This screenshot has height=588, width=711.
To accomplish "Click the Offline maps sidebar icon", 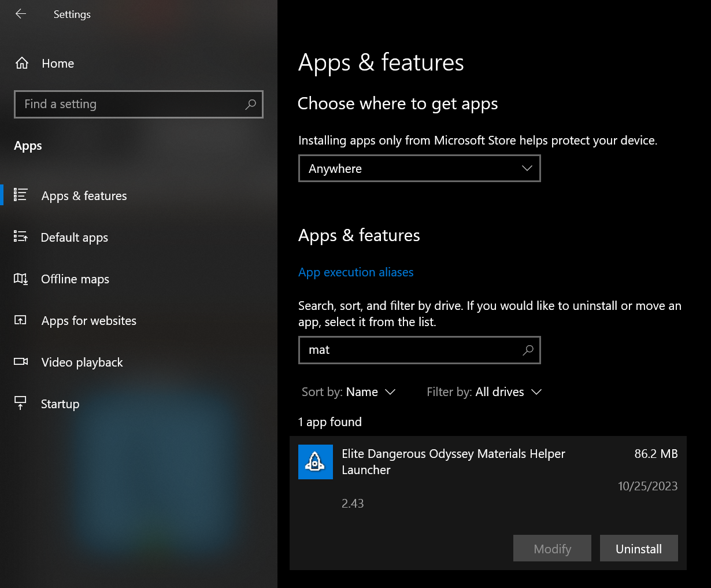I will 21,279.
